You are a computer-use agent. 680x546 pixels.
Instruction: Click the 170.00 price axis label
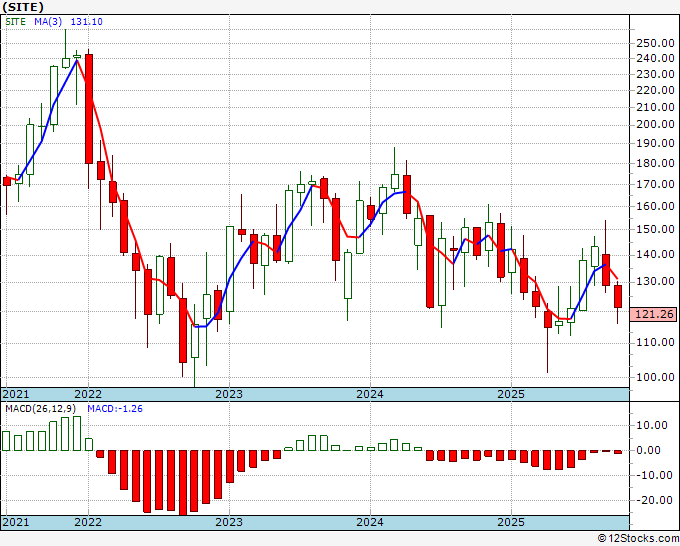655,184
